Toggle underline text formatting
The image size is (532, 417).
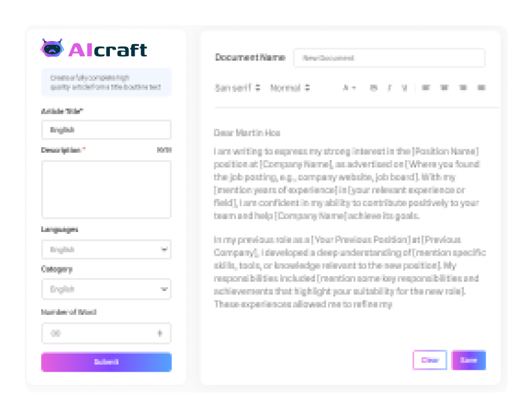[x=405, y=88]
